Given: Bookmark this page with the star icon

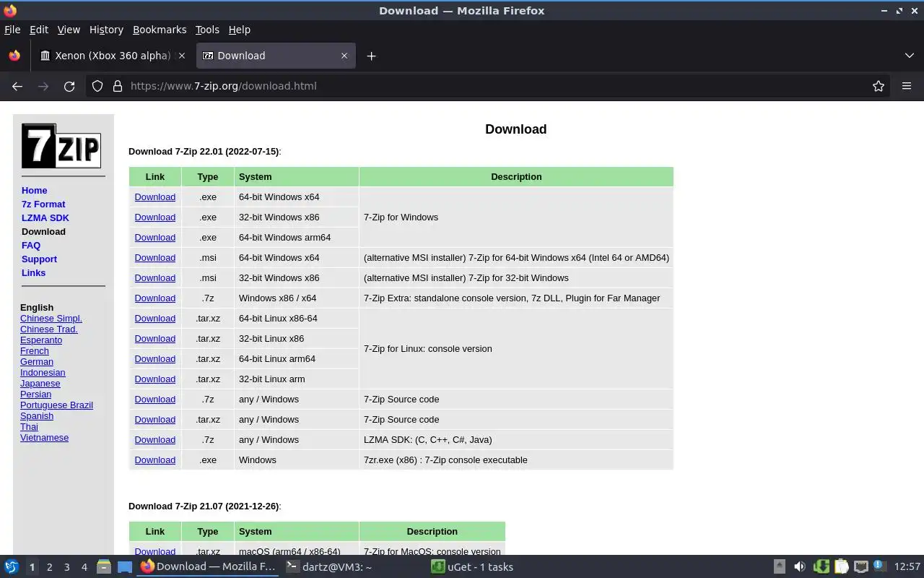Looking at the screenshot, I should point(879,86).
